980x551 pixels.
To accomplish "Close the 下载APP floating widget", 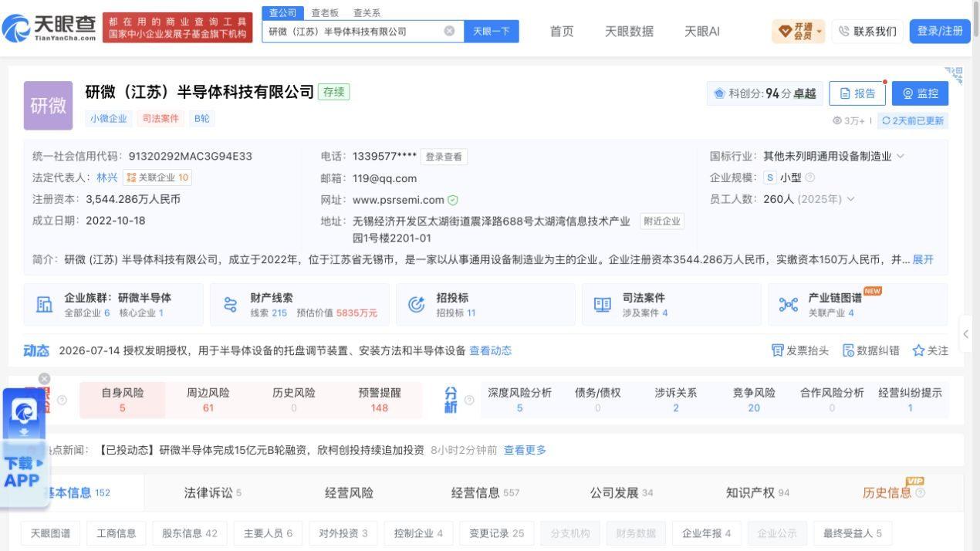I will coord(44,378).
